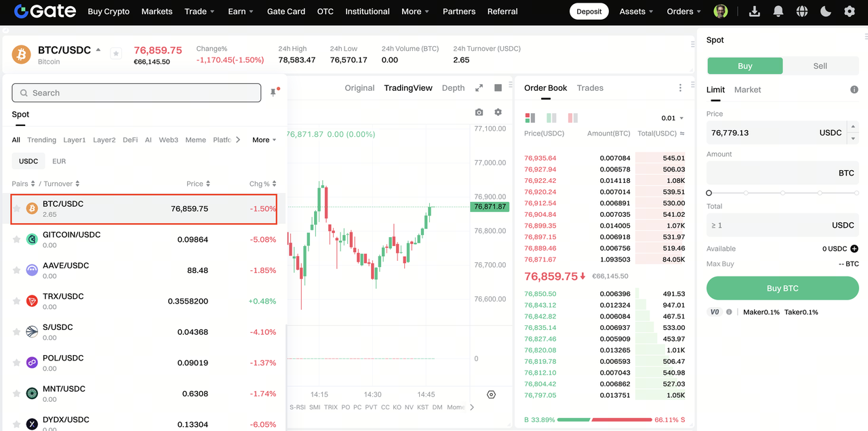
Task: Click the Buy BTC button
Action: click(x=783, y=288)
